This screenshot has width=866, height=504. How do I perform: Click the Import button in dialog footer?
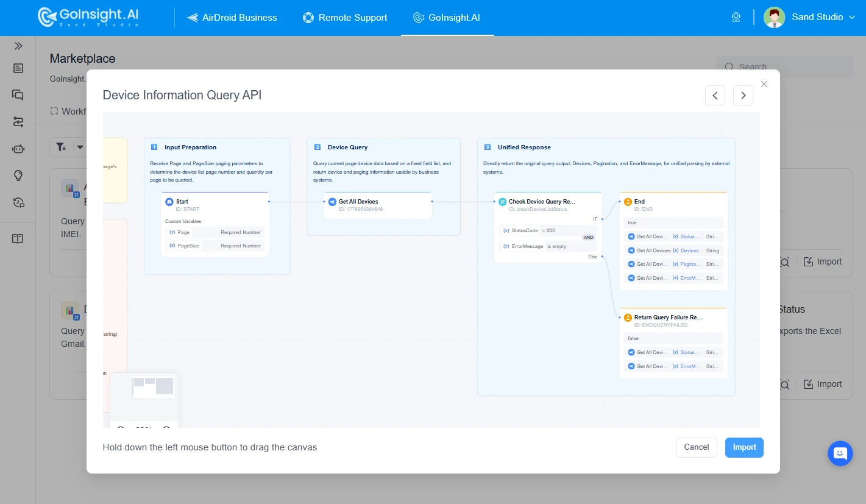pos(744,447)
